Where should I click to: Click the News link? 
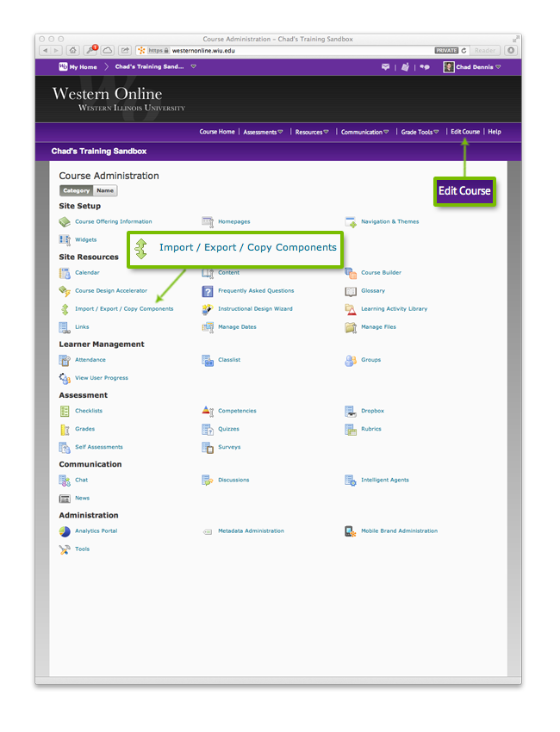[82, 498]
